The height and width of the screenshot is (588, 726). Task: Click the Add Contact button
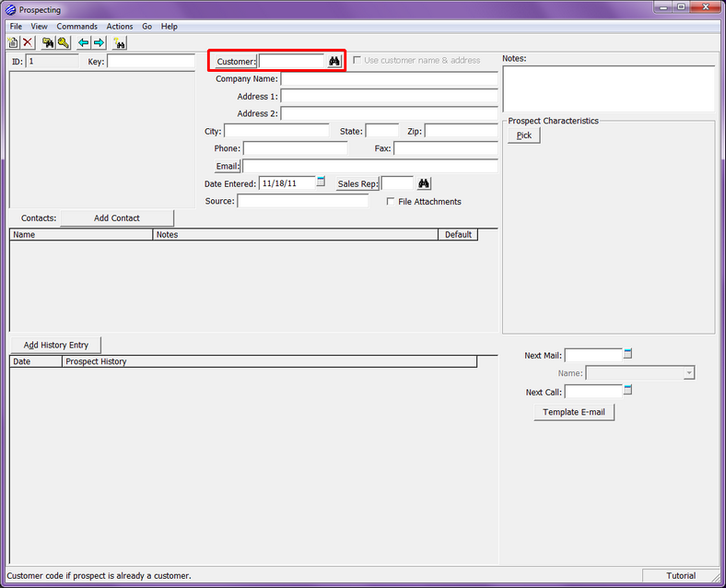pyautogui.click(x=117, y=218)
